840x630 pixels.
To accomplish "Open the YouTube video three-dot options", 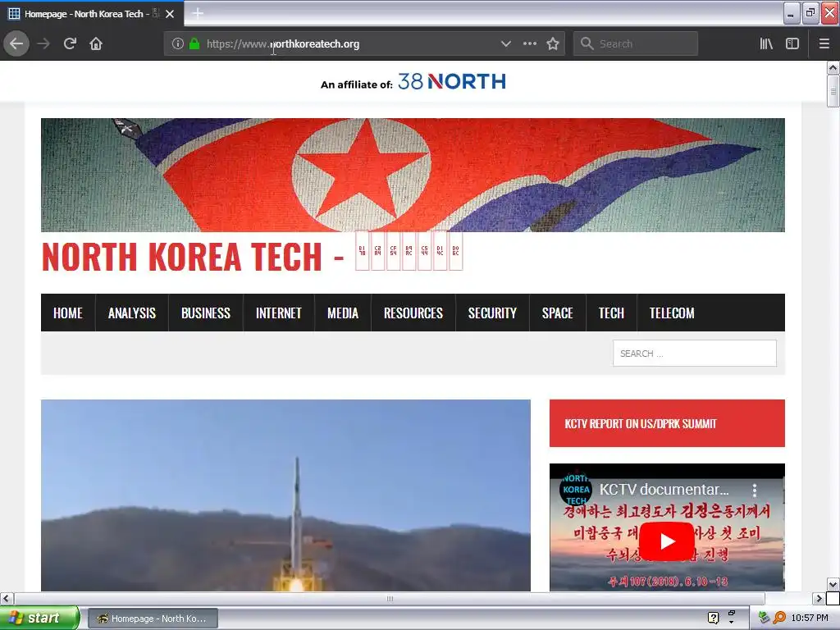I will click(x=755, y=490).
